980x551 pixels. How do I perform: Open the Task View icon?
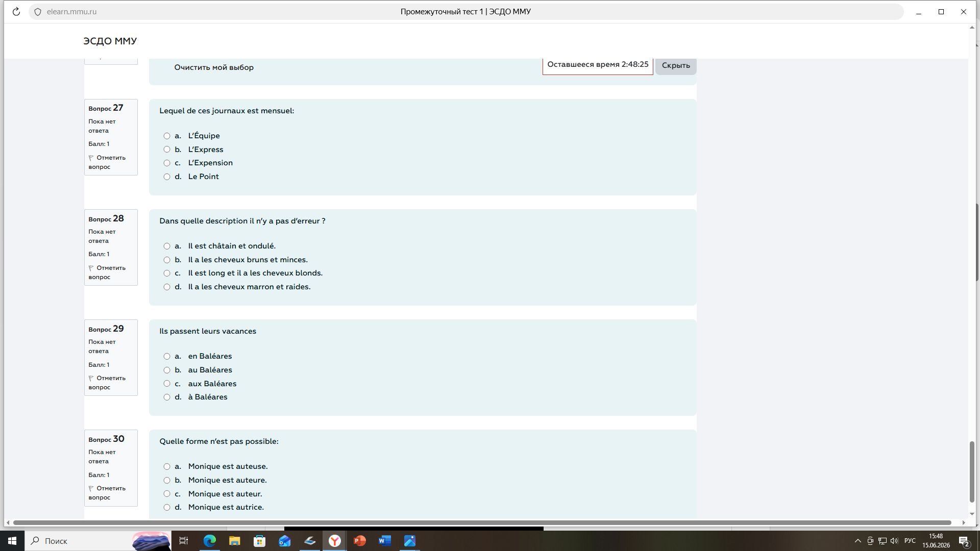click(x=184, y=541)
